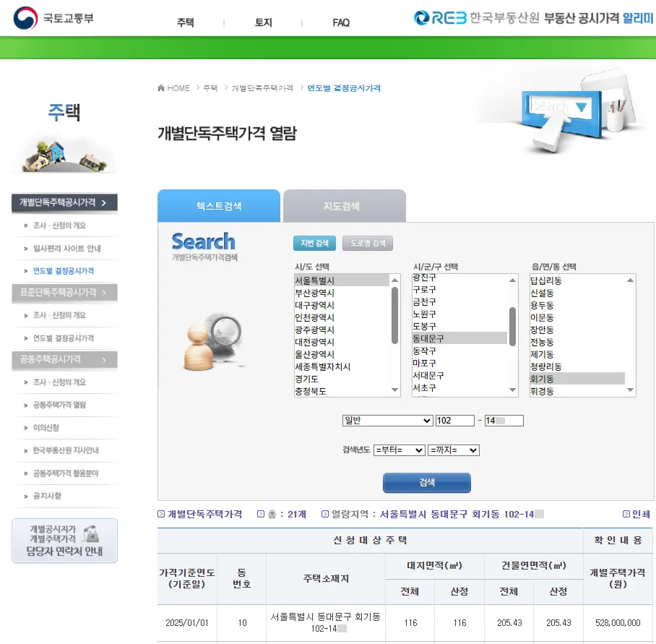Click 주택 breadcrumb link
The width and height of the screenshot is (656, 644).
tap(210, 88)
